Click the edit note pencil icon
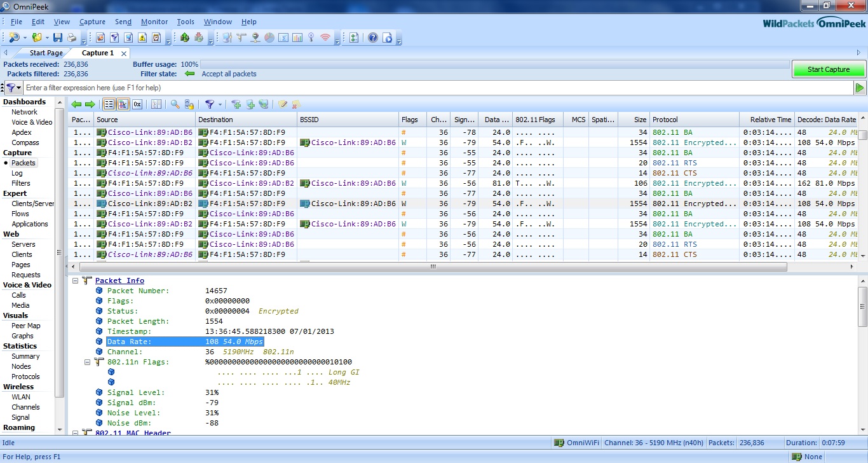 click(x=283, y=104)
